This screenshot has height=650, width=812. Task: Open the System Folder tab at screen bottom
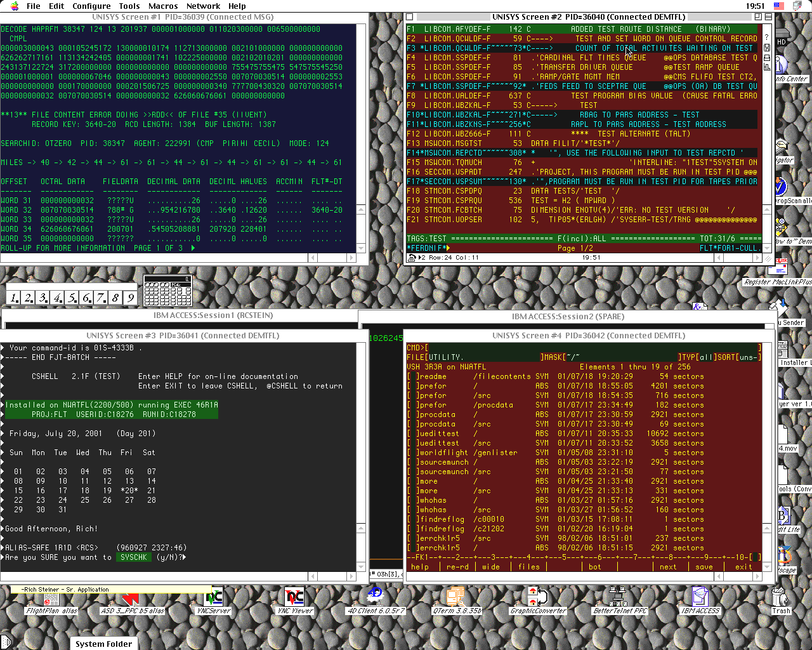click(x=103, y=643)
